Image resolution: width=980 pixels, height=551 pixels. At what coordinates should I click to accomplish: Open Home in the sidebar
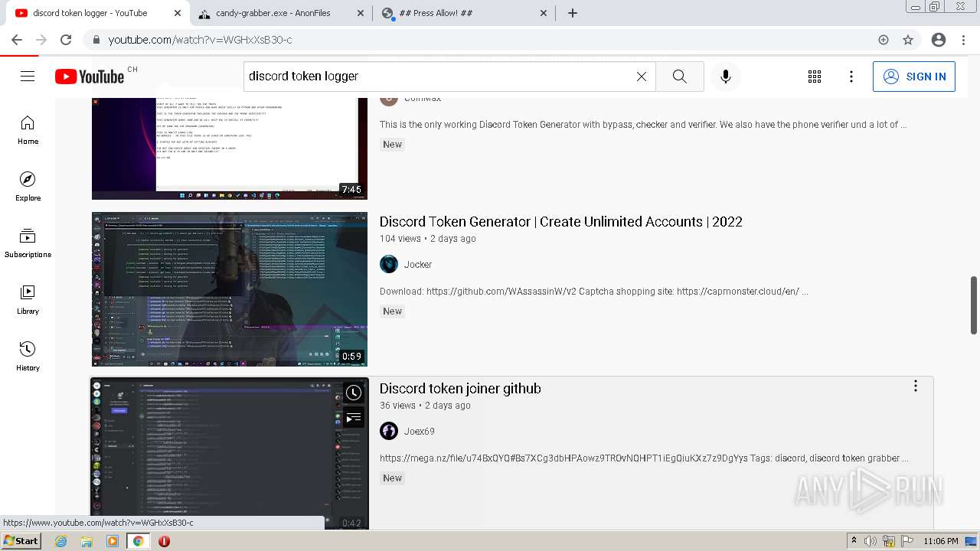tap(28, 130)
